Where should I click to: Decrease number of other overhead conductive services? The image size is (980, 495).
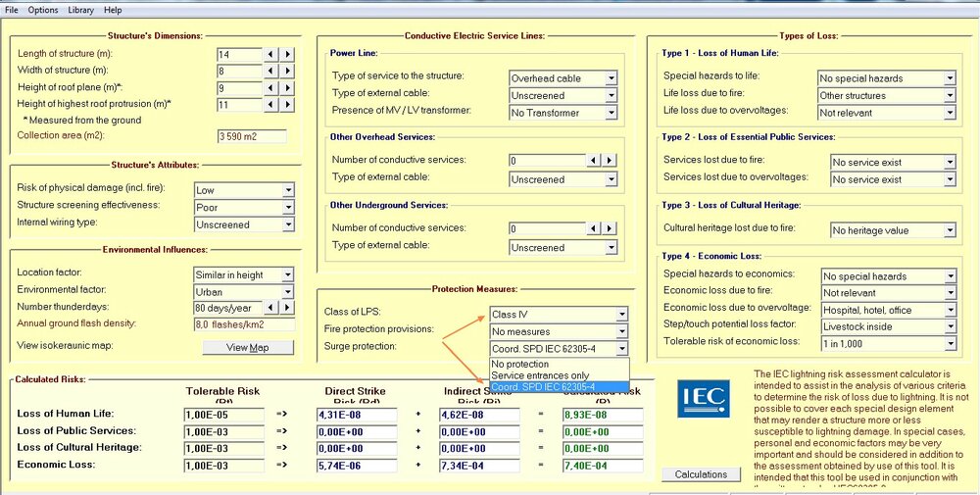[593, 161]
